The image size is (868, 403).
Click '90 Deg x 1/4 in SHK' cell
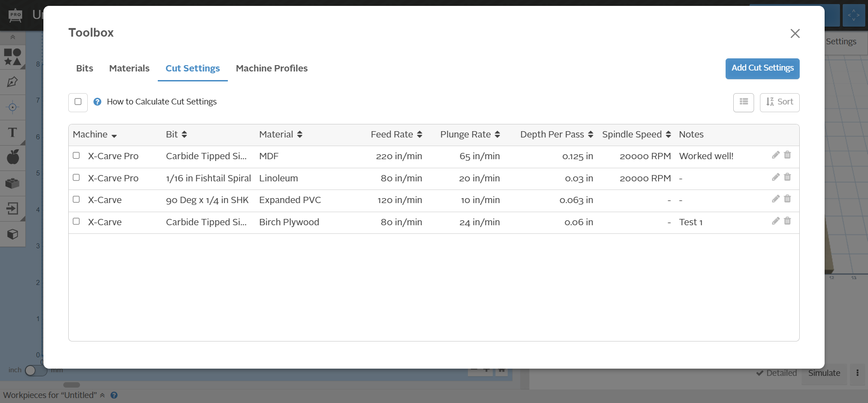(207, 200)
